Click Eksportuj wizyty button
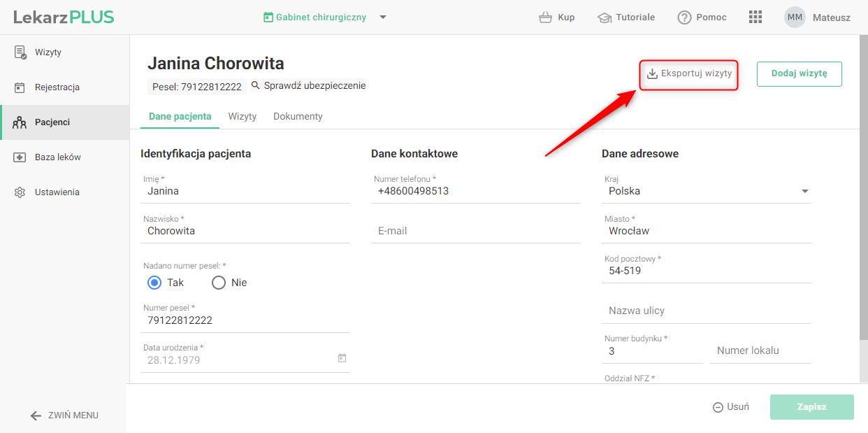868x433 pixels. point(689,73)
